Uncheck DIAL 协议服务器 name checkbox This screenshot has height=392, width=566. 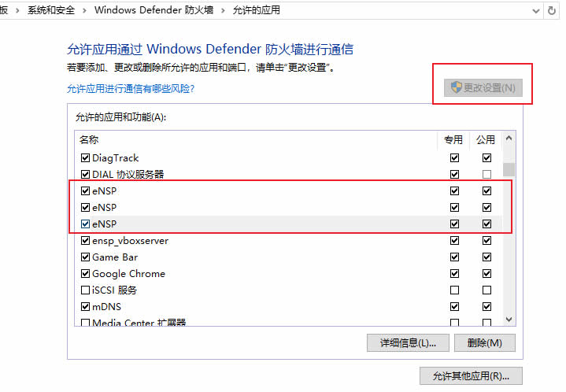pos(85,174)
